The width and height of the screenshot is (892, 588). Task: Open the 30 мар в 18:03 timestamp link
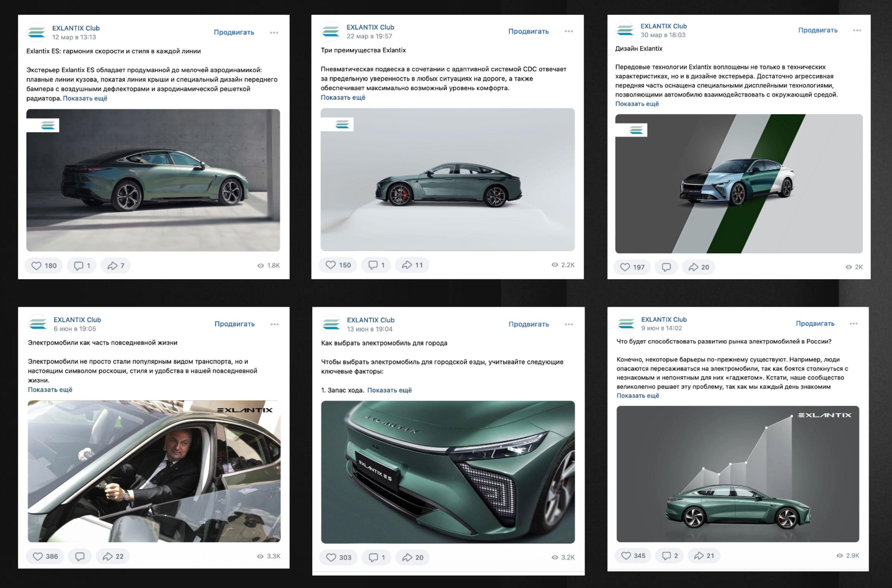point(663,35)
